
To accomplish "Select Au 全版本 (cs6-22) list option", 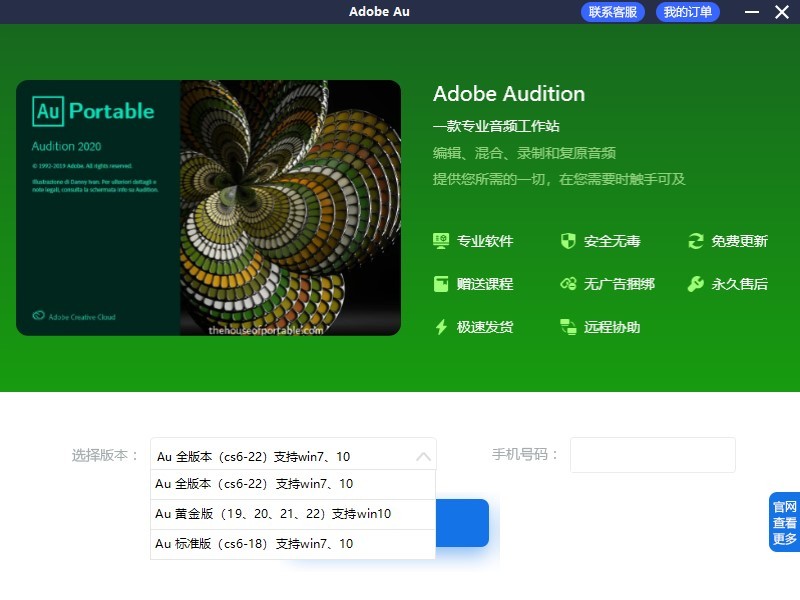I will [x=293, y=484].
